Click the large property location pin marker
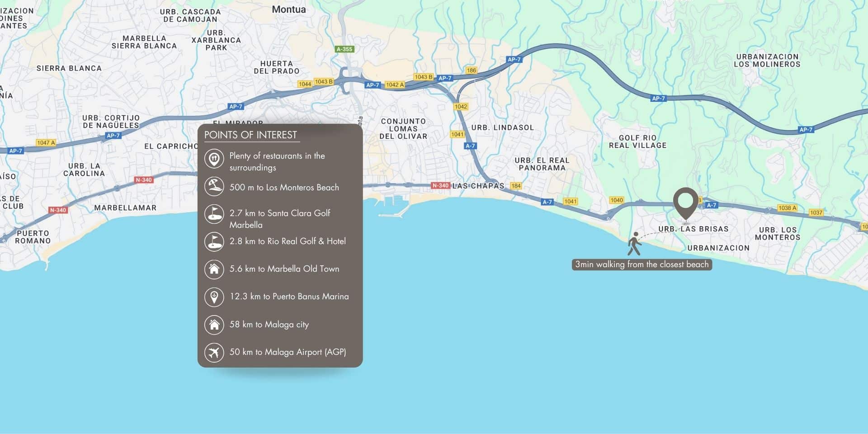 pos(685,203)
